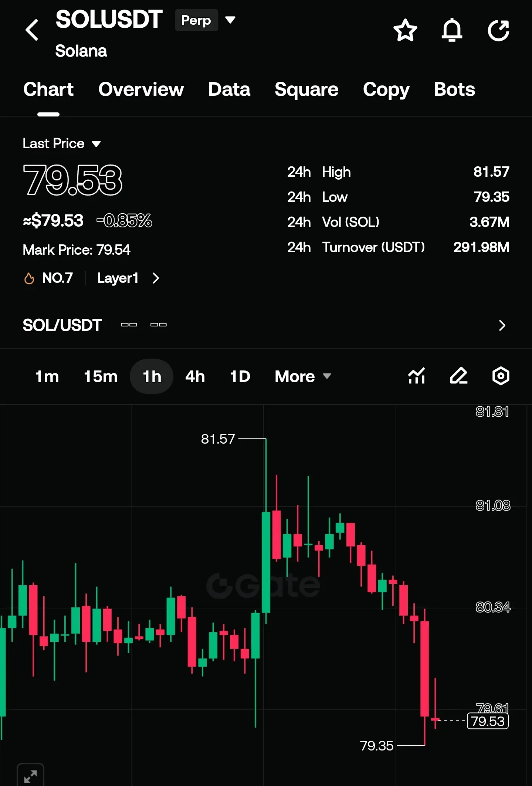
Task: Open the Square tab
Action: 306,89
